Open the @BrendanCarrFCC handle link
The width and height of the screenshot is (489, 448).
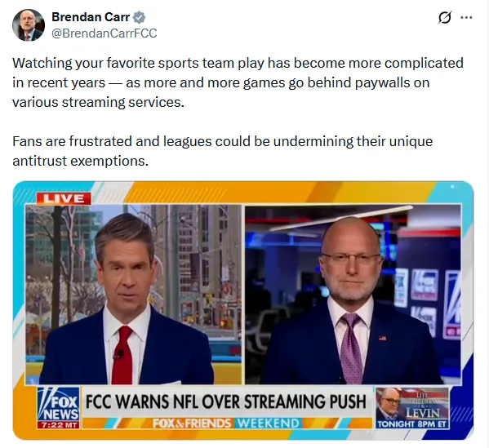(x=104, y=33)
